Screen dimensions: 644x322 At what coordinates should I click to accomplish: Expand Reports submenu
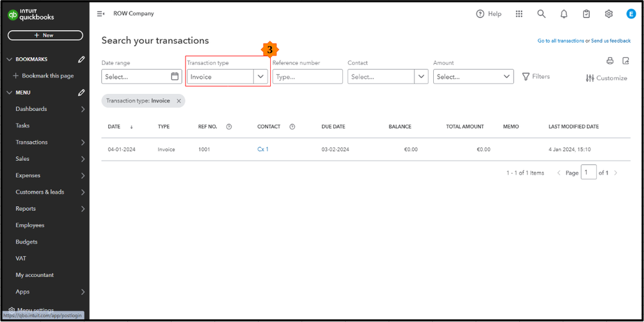click(x=83, y=209)
